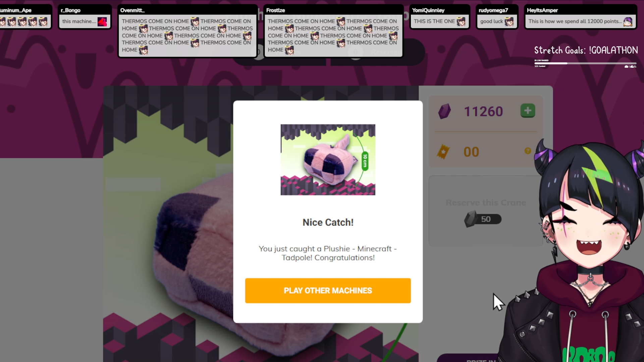Click the red emote in r_Bongo's message

(102, 22)
